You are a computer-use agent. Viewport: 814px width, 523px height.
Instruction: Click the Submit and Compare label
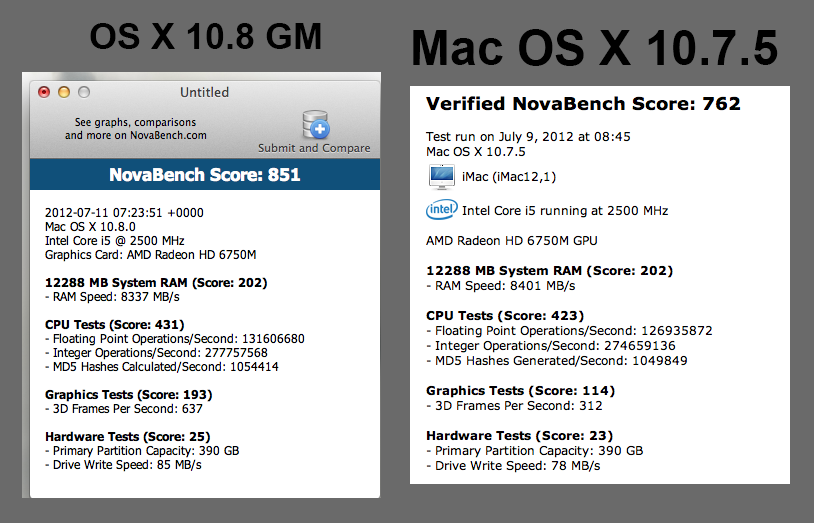314,148
